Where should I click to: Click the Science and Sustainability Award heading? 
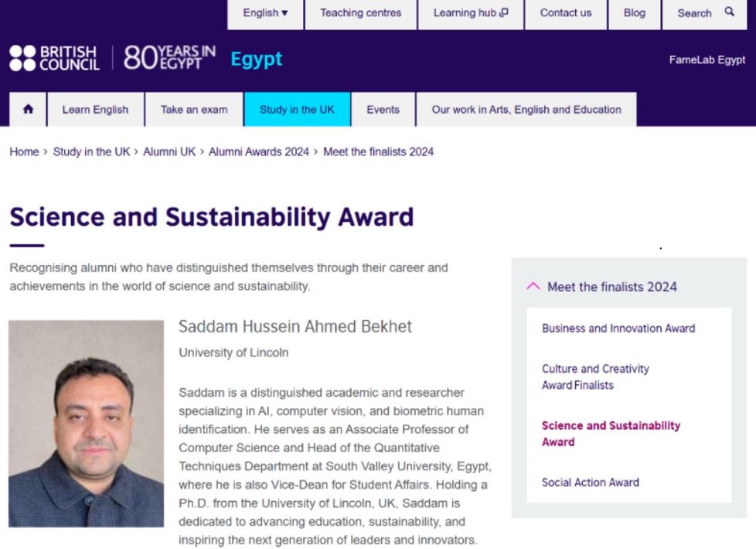(212, 217)
